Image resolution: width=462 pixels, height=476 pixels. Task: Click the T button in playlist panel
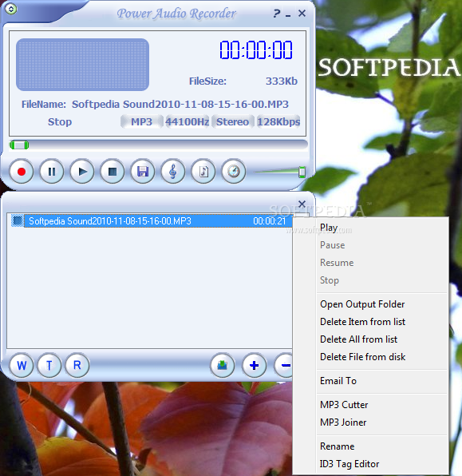point(49,365)
